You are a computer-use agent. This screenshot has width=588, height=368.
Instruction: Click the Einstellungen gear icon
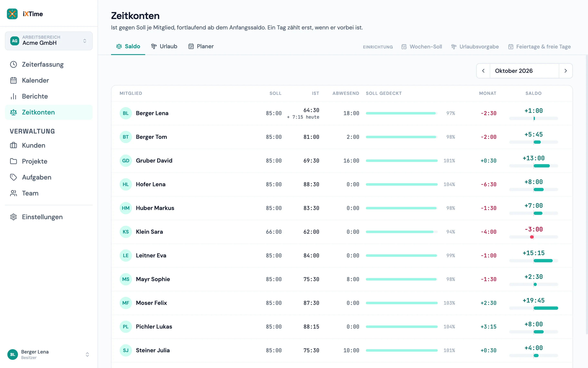tap(13, 217)
